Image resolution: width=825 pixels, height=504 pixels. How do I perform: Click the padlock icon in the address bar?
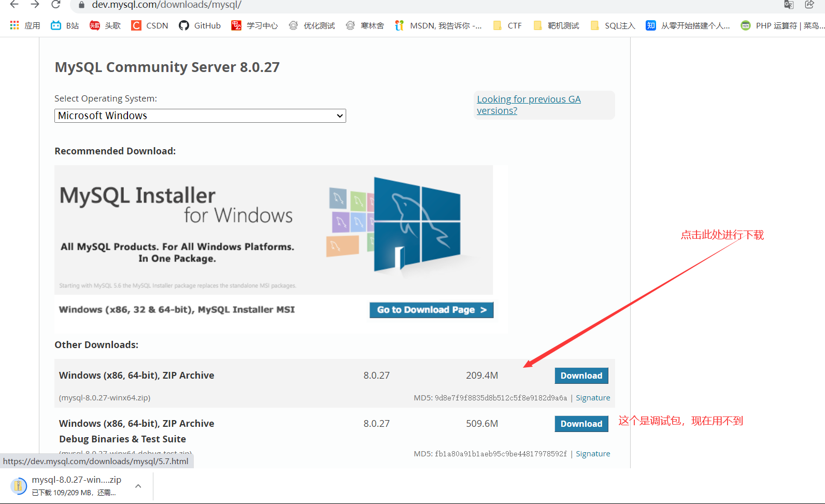81,5
